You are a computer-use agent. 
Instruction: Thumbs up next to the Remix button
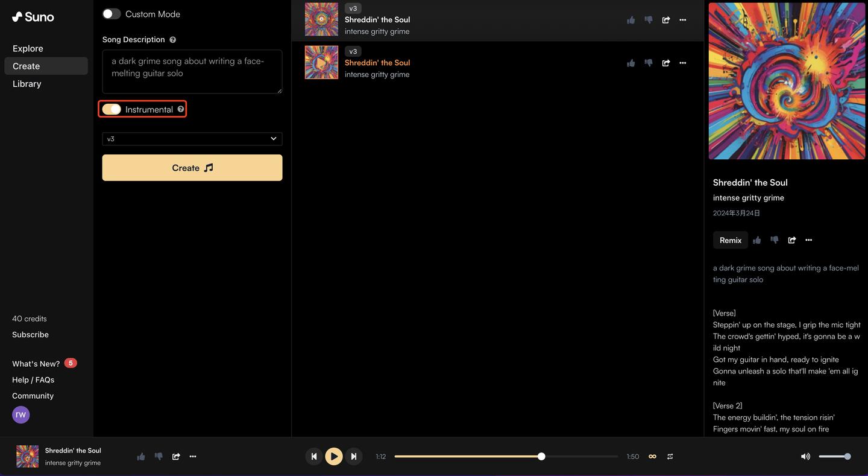pyautogui.click(x=757, y=240)
